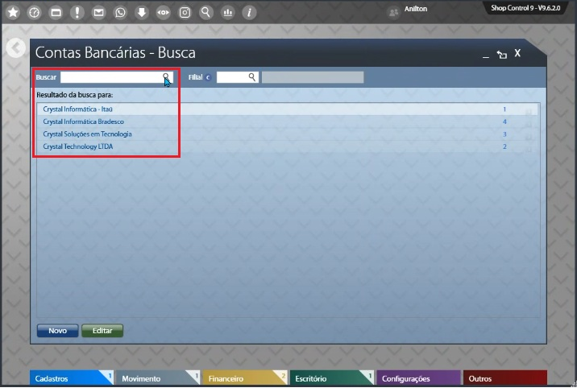Open the envelope mail icon
Viewport: 577px width, 392px height.
coord(98,13)
